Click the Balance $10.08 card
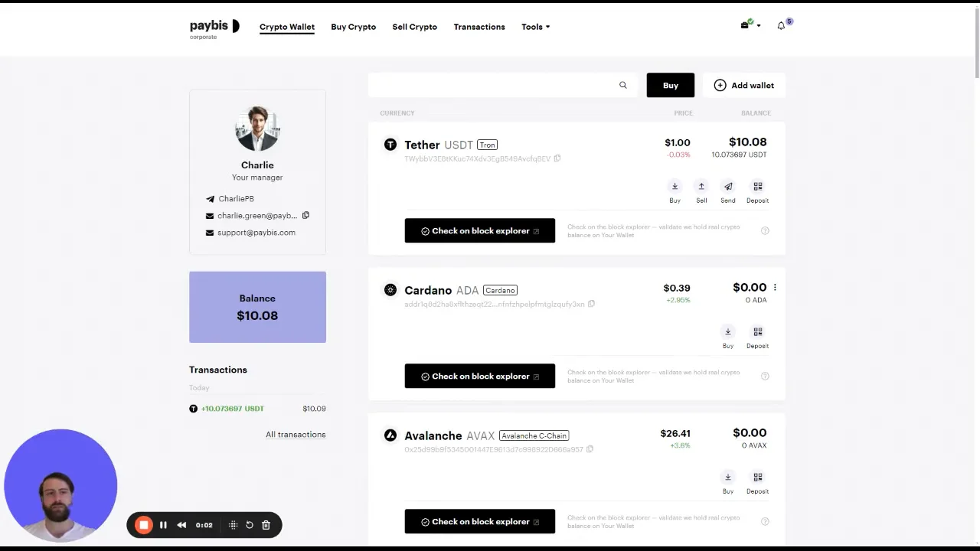This screenshot has height=551, width=980. (257, 307)
